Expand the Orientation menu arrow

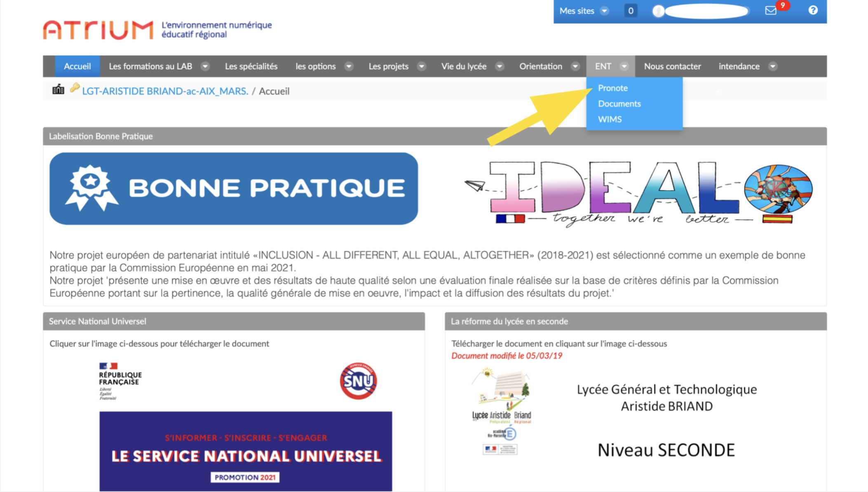575,66
